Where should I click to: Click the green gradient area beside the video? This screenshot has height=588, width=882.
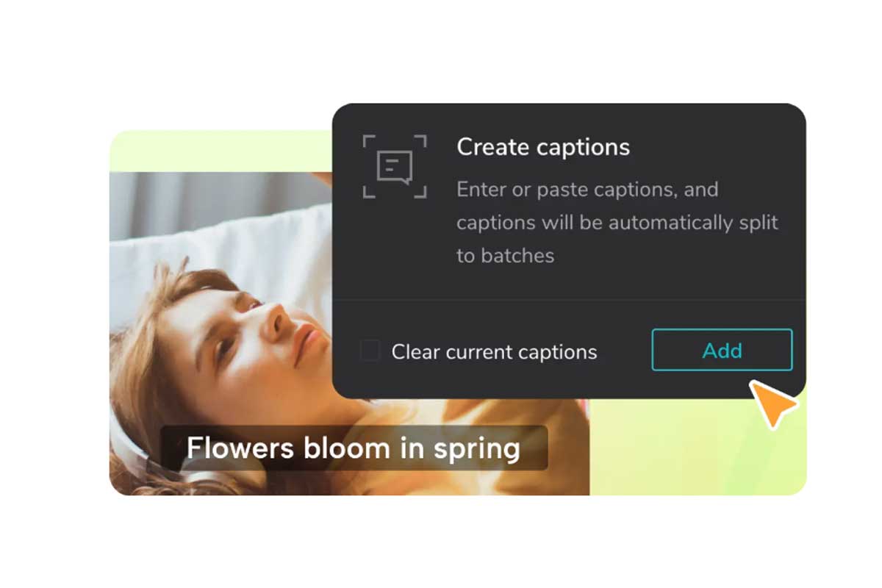pyautogui.click(x=697, y=447)
